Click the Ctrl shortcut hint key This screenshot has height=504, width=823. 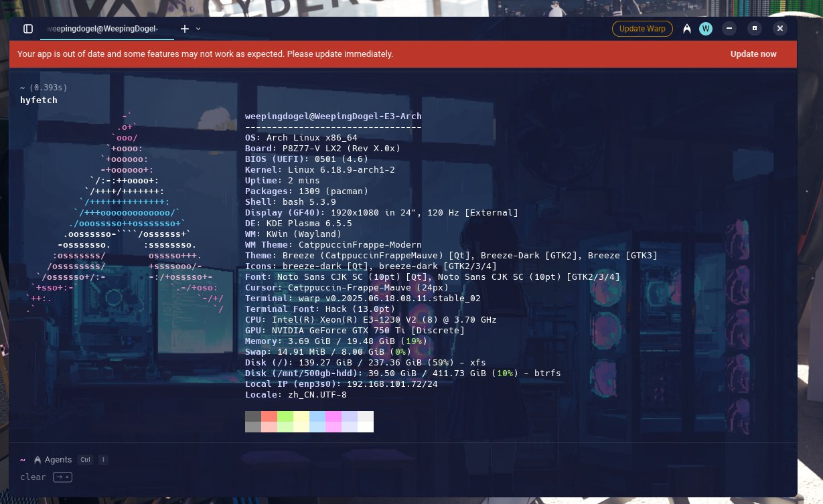coord(85,460)
